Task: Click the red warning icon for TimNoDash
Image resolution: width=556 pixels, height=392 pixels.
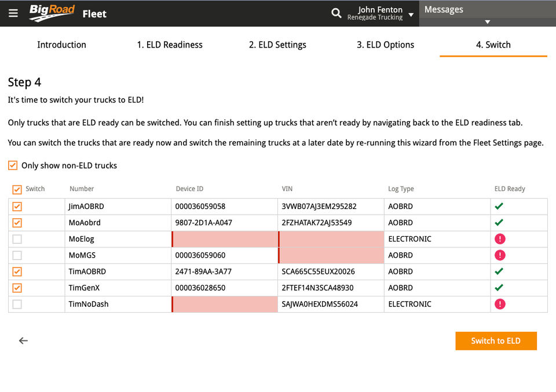Action: [x=499, y=304]
